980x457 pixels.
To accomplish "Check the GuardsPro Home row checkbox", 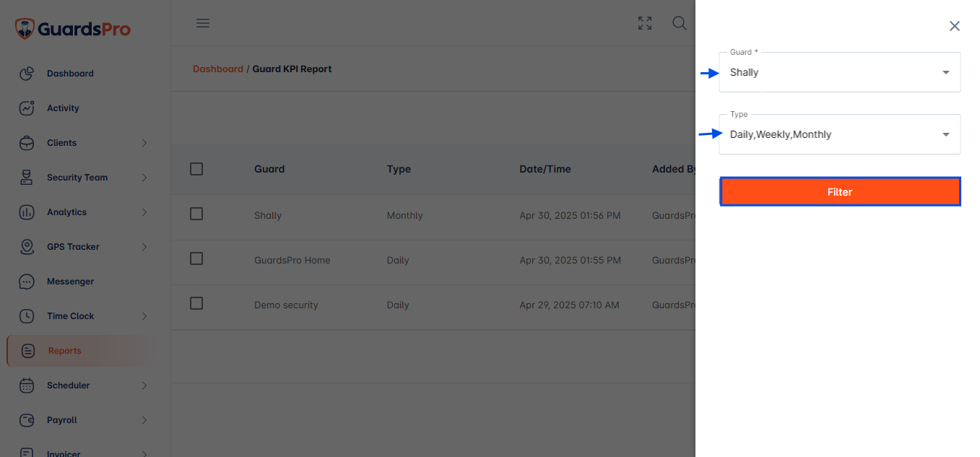I will point(196,258).
